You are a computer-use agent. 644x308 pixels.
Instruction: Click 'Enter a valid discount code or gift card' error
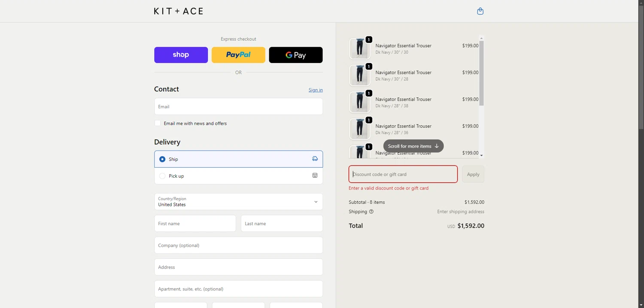pos(389,188)
